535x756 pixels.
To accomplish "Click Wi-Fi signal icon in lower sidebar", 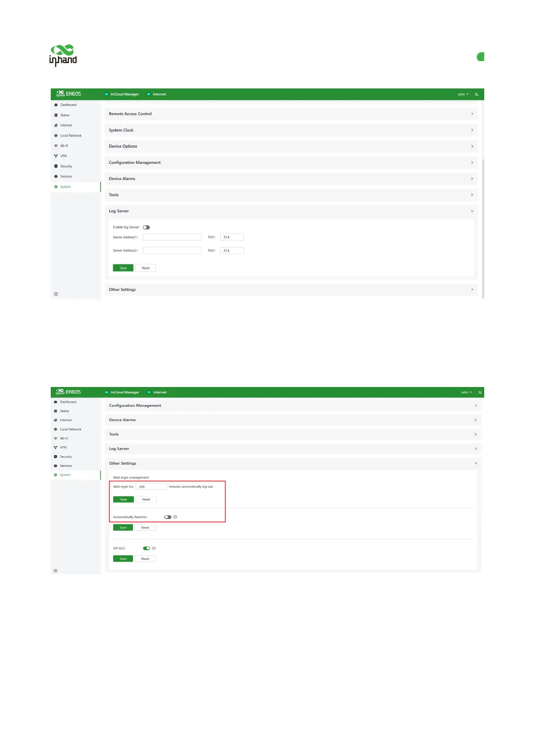I will pos(55,439).
